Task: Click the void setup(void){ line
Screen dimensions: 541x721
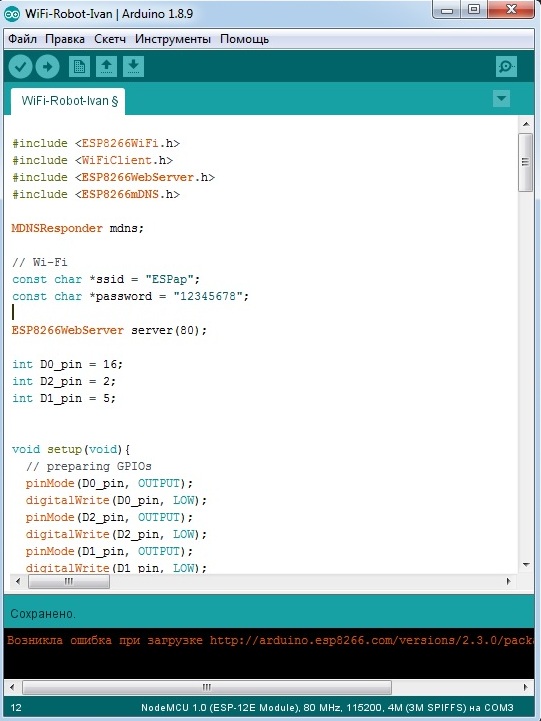Action: point(71,450)
